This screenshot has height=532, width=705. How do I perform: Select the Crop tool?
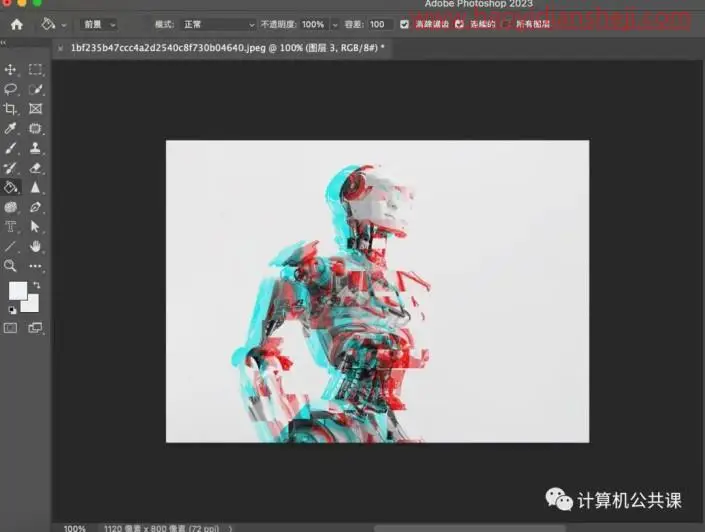click(x=10, y=109)
